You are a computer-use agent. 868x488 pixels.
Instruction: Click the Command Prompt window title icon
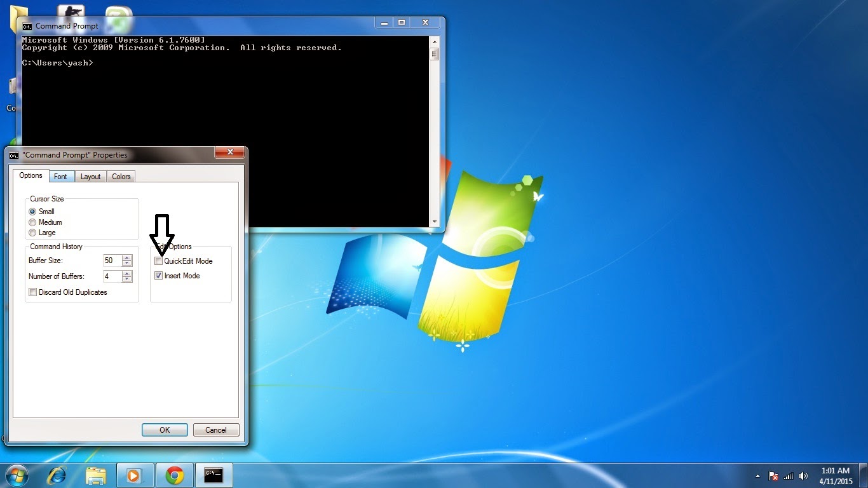click(x=27, y=27)
